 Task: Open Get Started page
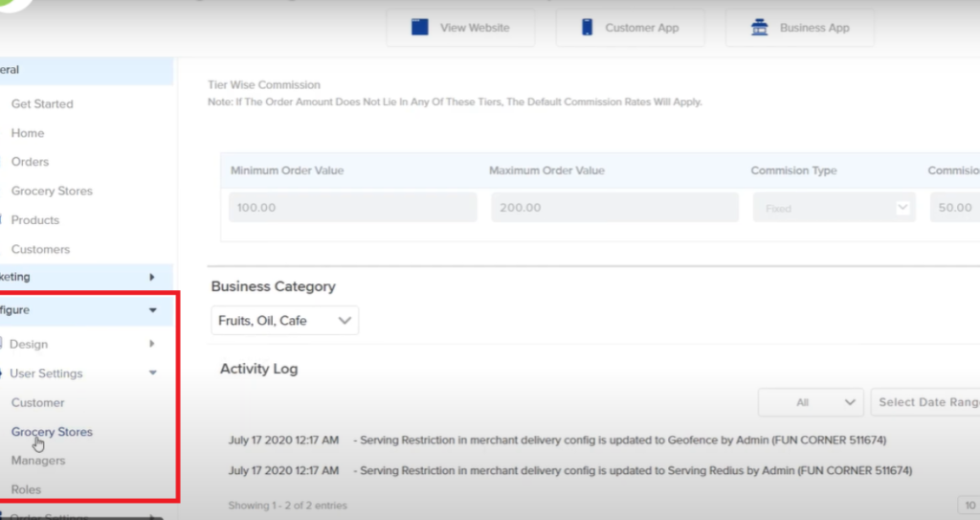[42, 103]
